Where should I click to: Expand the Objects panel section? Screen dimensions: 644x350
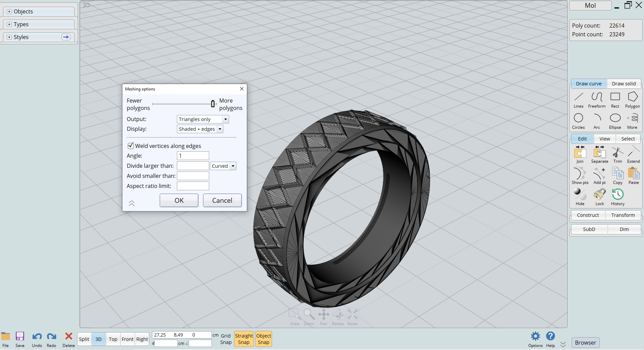point(9,11)
